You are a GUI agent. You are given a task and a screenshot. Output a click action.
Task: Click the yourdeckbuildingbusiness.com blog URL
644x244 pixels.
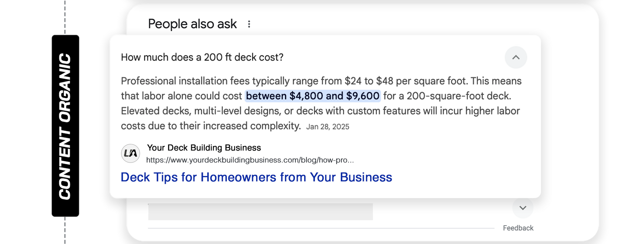250,160
